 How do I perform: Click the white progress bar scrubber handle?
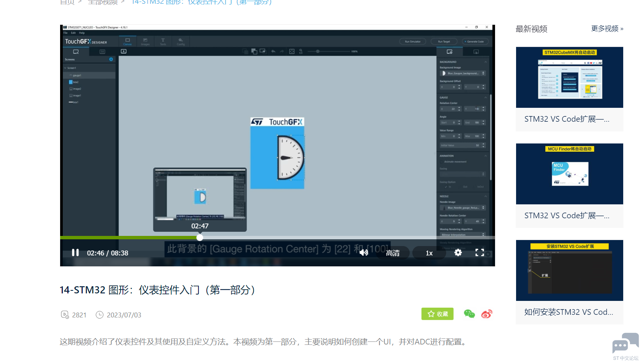pos(200,237)
